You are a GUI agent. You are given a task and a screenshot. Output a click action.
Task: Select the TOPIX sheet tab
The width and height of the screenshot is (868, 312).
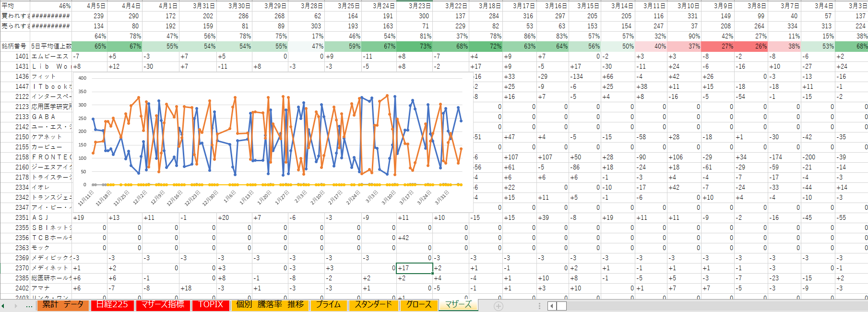(211, 305)
